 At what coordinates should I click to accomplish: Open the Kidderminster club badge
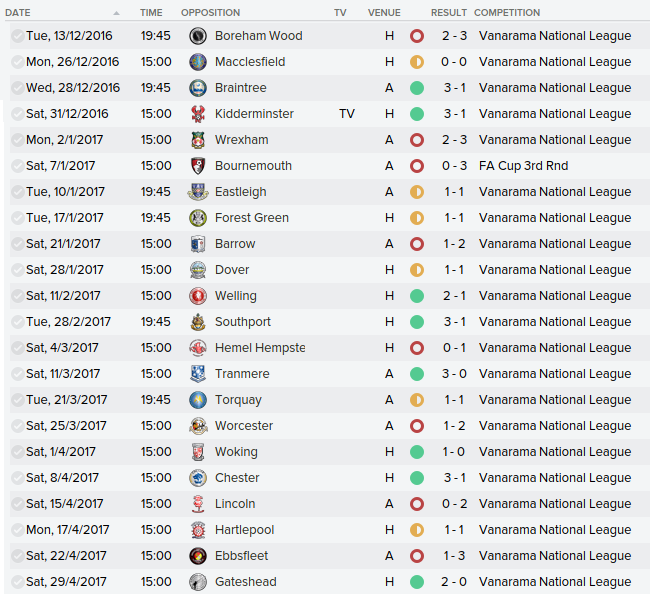(198, 114)
